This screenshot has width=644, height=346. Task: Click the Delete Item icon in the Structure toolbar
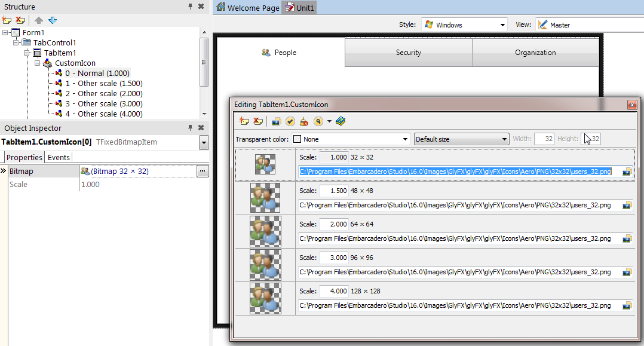(x=20, y=20)
